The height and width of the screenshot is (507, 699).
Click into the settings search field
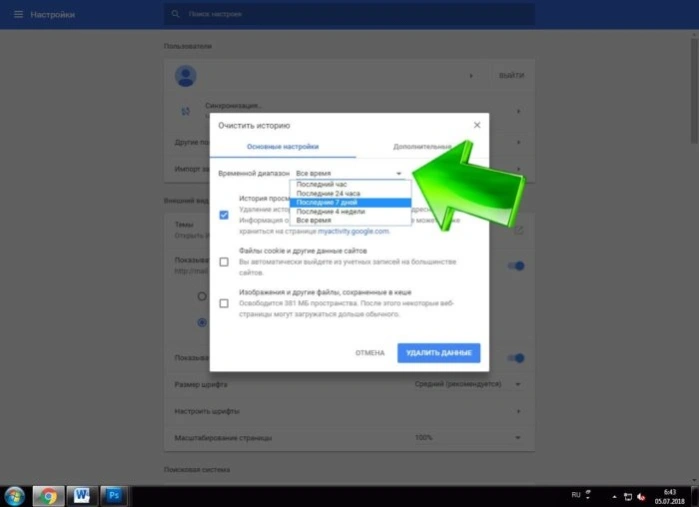click(x=349, y=14)
